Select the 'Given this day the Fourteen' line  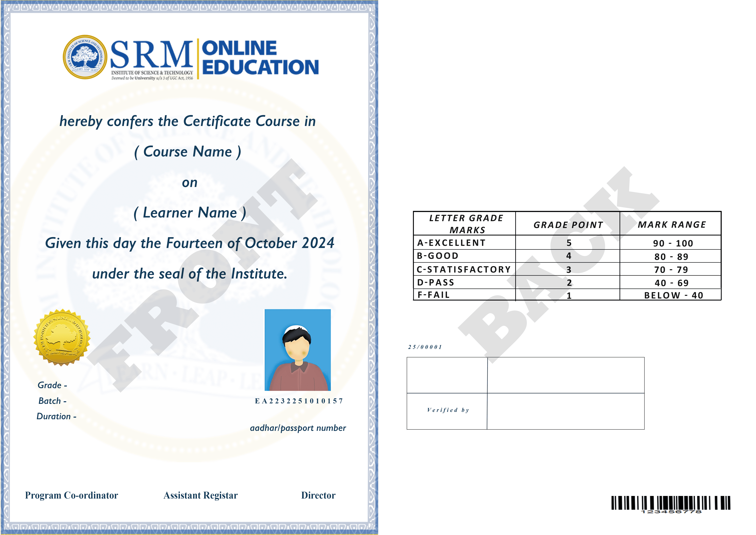(190, 243)
